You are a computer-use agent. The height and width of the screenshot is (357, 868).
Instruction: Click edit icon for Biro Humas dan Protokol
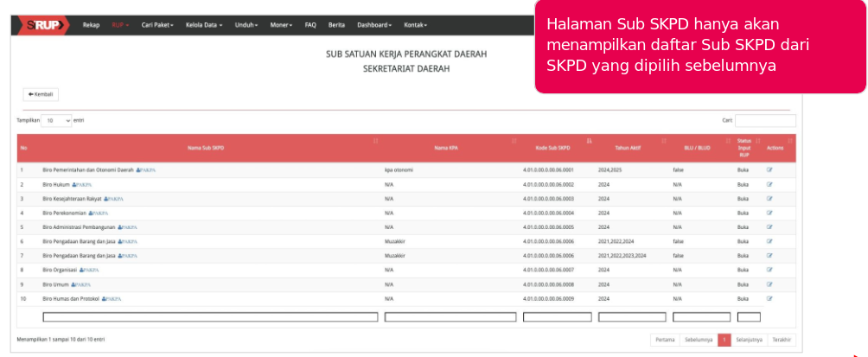pyautogui.click(x=769, y=298)
